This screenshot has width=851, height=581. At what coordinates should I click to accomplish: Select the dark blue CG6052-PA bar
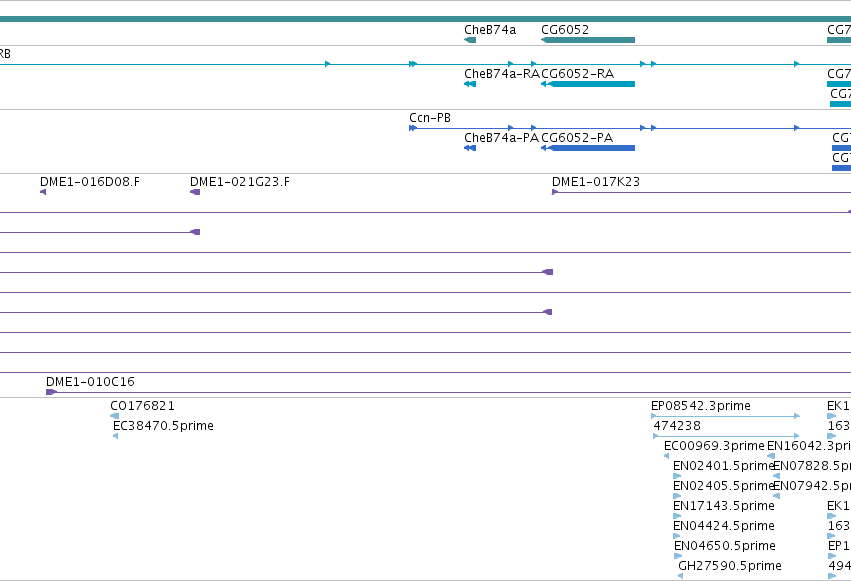pyautogui.click(x=588, y=148)
